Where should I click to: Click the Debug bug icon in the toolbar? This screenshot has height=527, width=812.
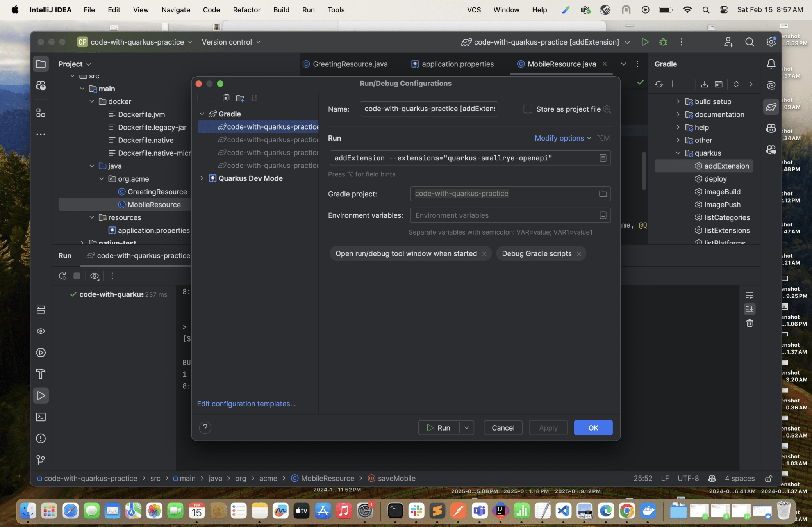click(663, 42)
